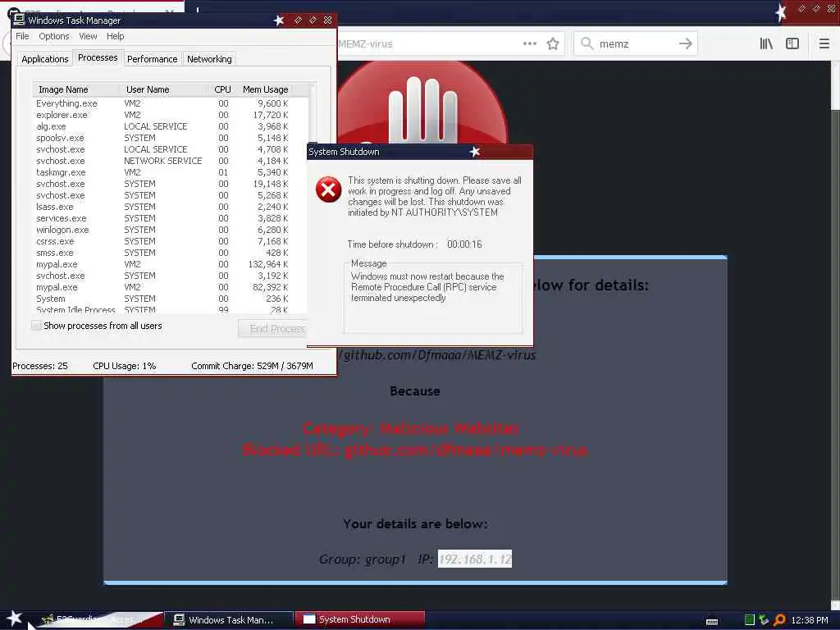Select the spoolsv.exe process row
Image resolution: width=840 pixels, height=630 pixels.
[170, 138]
